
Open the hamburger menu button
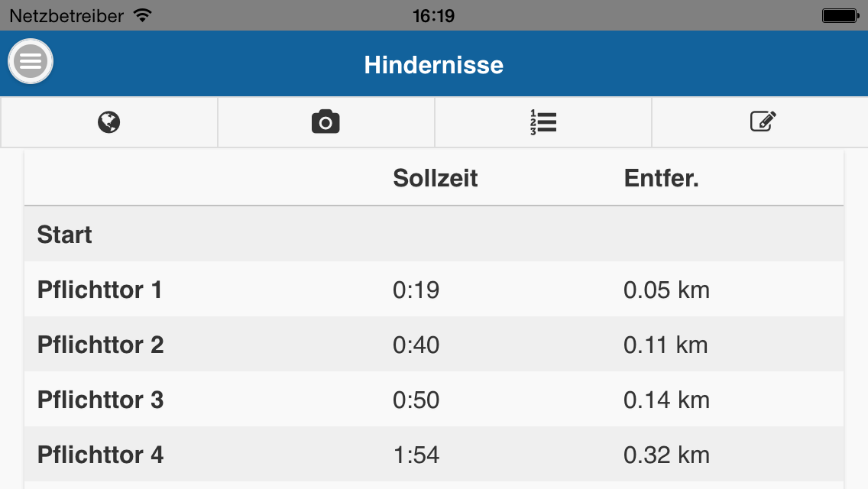31,61
